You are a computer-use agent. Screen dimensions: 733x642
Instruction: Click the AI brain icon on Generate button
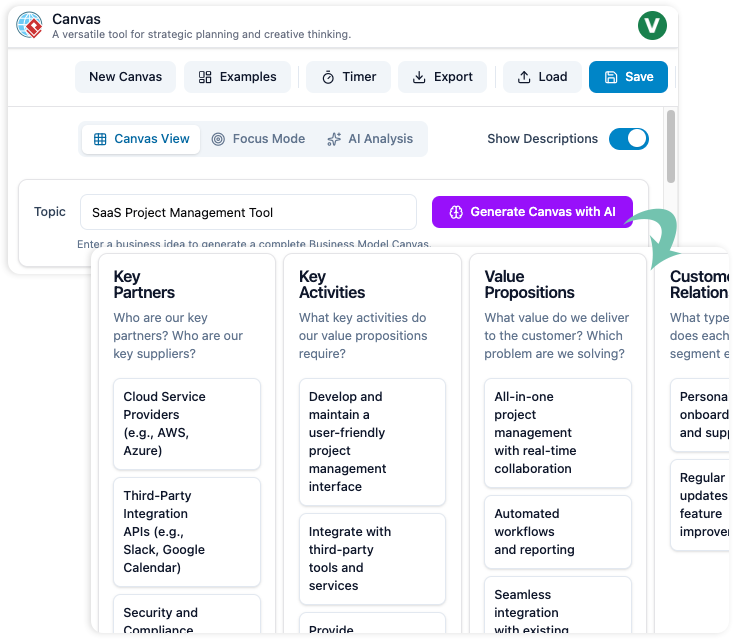coord(456,212)
